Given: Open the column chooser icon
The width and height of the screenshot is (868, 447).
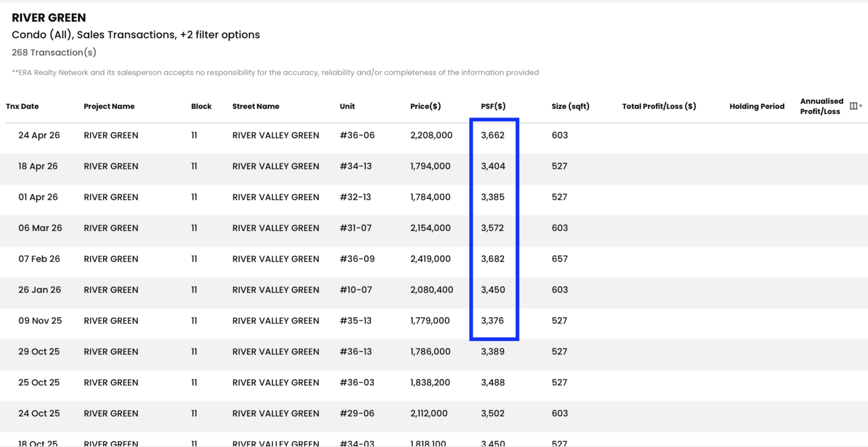Looking at the screenshot, I should [x=855, y=106].
